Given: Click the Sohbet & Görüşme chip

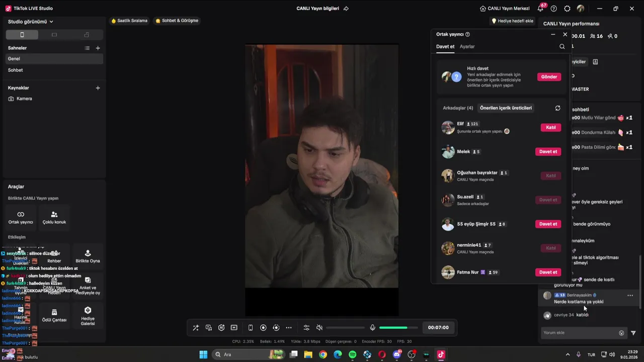Looking at the screenshot, I should click(x=177, y=21).
